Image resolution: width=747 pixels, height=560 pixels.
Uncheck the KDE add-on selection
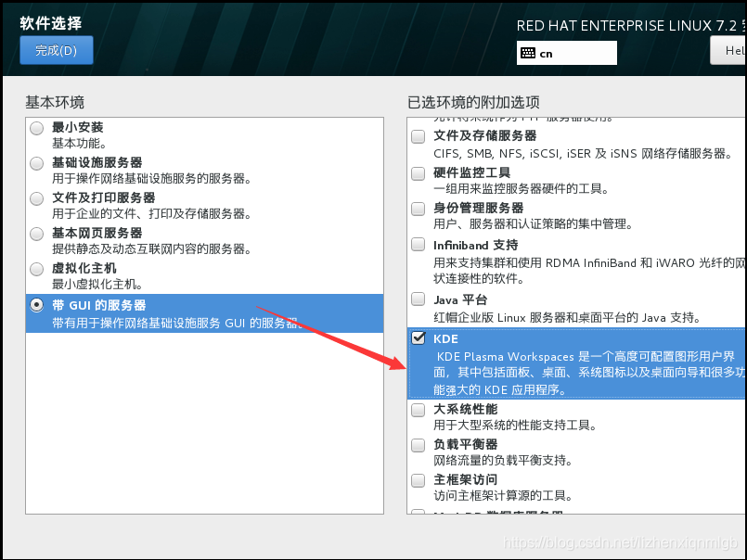(418, 338)
